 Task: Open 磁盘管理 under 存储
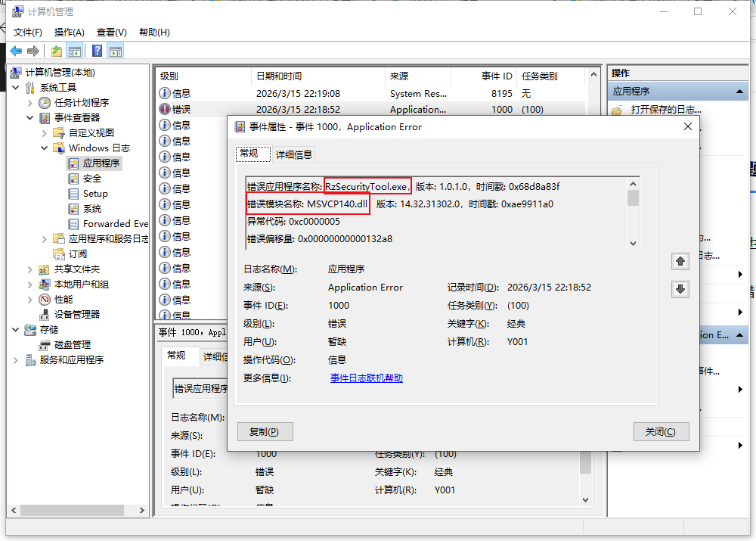[72, 344]
